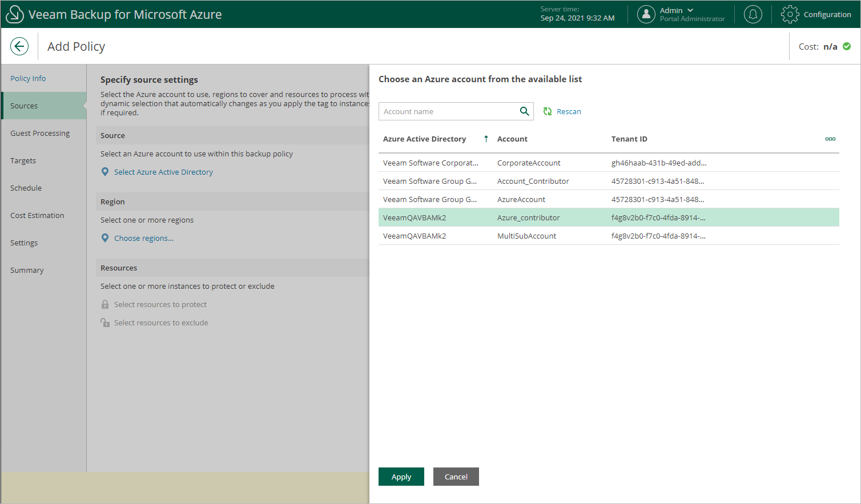Click the green cost status check icon
Viewport: 861px width, 504px height.
point(847,46)
